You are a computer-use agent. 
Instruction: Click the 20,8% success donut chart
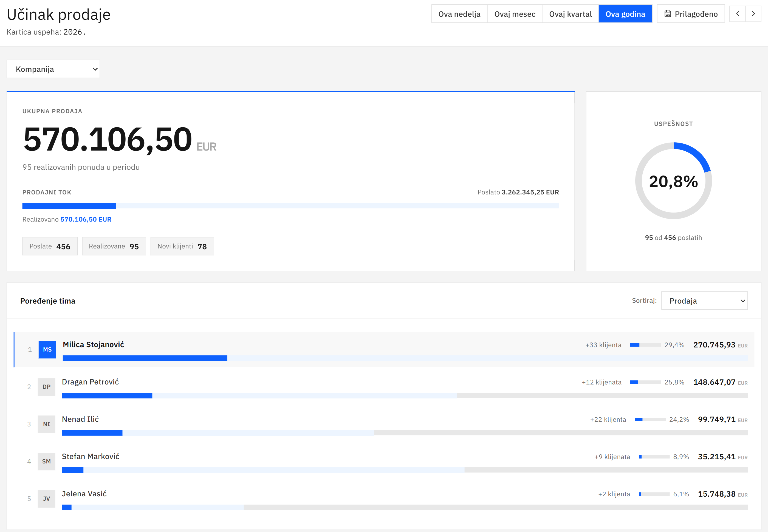click(x=673, y=181)
